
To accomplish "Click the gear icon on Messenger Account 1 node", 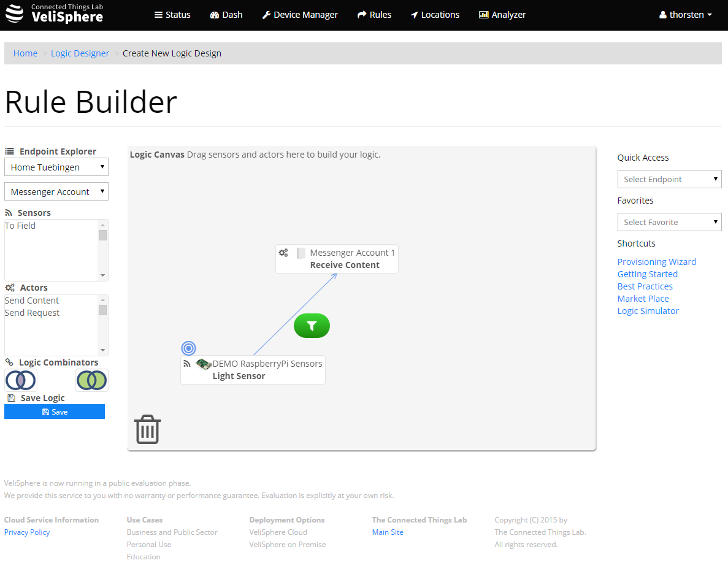I will 283,252.
